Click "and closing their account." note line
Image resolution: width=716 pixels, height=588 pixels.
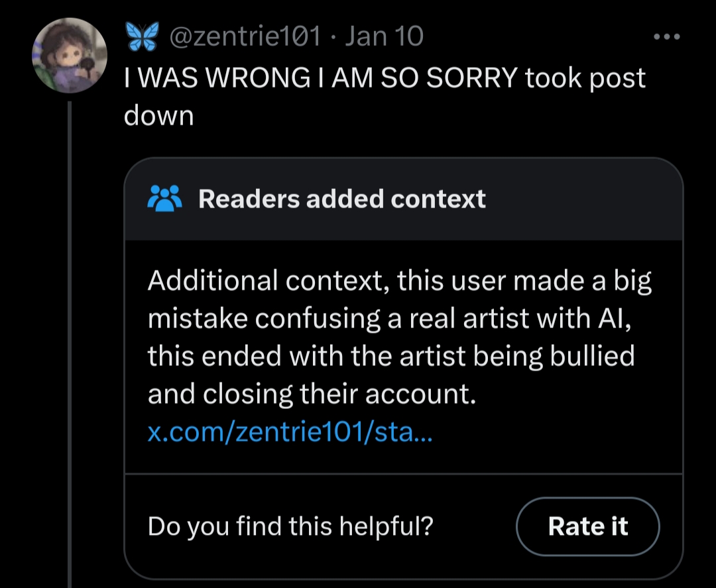coord(312,394)
